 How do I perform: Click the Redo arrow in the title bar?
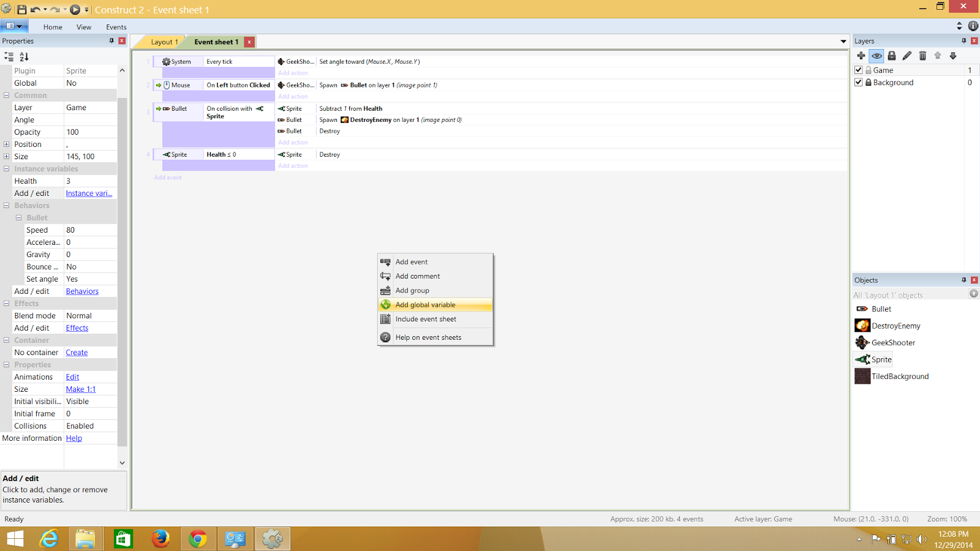coord(55,10)
